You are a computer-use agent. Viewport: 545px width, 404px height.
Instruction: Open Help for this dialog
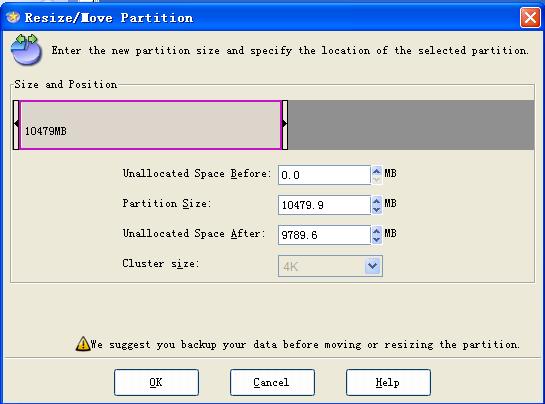[x=388, y=382]
